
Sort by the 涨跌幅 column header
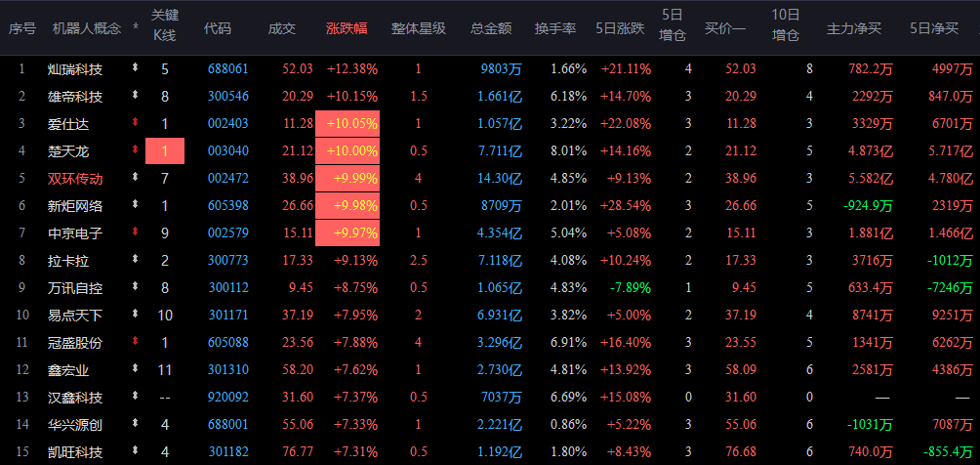click(347, 28)
